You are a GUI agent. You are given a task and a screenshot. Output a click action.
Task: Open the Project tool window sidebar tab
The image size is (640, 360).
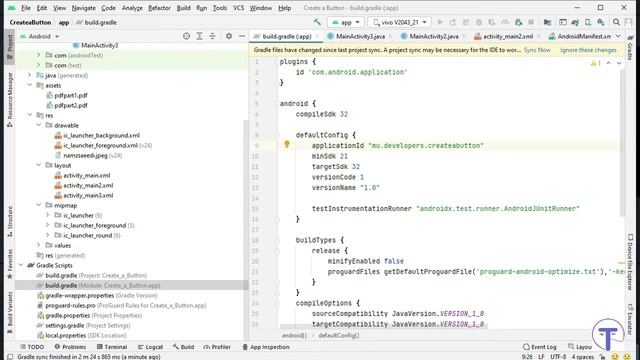coord(10,47)
